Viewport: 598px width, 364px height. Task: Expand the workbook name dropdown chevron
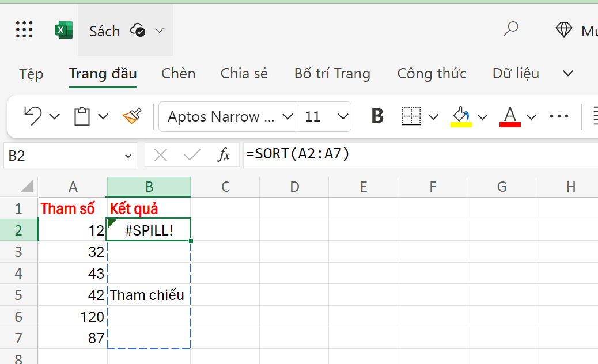[x=160, y=31]
